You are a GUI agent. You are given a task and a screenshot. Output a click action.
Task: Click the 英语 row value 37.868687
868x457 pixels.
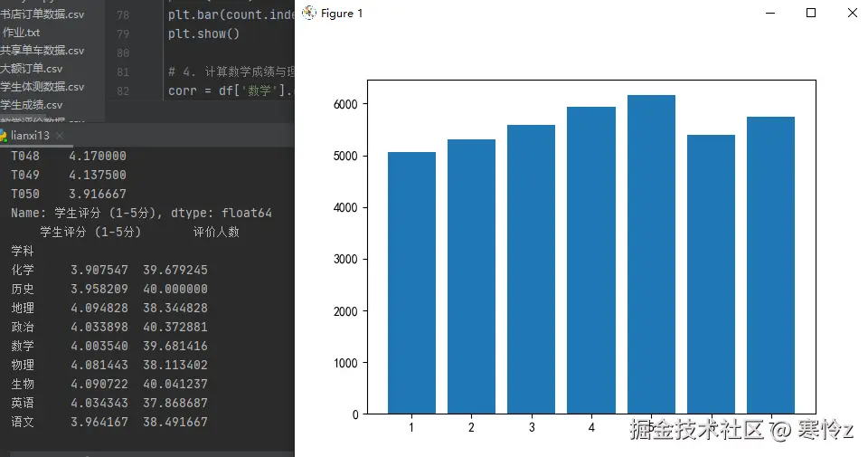[175, 403]
